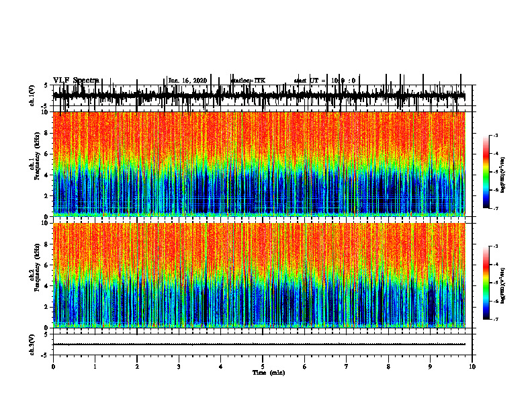The image size is (532, 411).
Task: Click the '8' kHz tick on ch.1 axis
Action: [47, 133]
